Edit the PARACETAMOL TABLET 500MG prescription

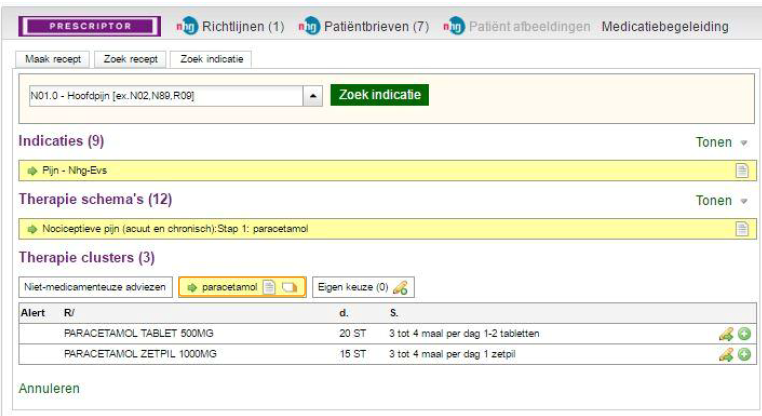click(x=726, y=334)
